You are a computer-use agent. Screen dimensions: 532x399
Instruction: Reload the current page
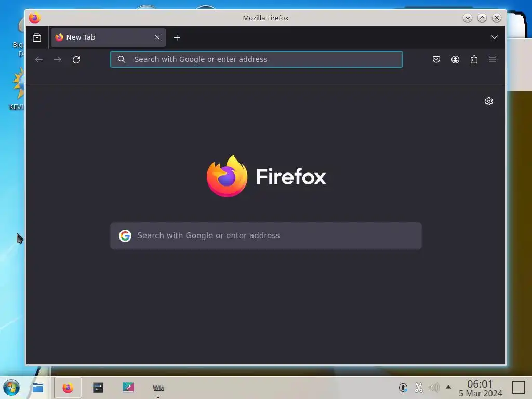coord(76,59)
